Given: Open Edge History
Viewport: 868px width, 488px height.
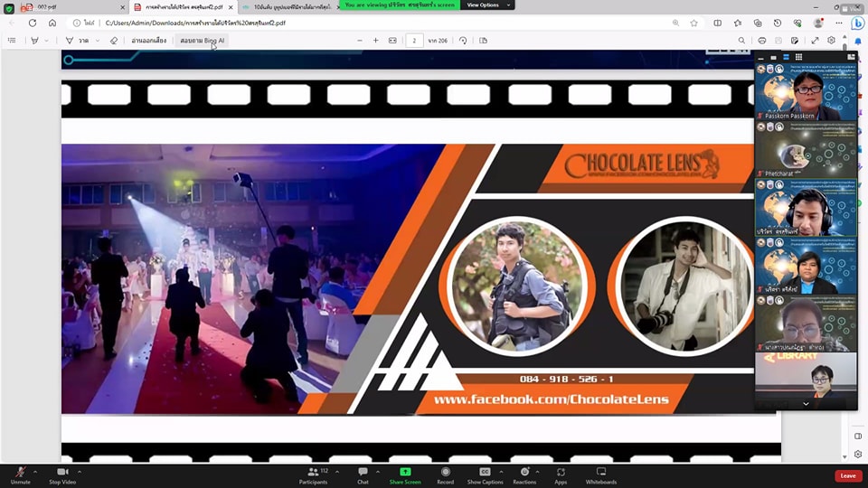Looking at the screenshot, I should click(778, 23).
